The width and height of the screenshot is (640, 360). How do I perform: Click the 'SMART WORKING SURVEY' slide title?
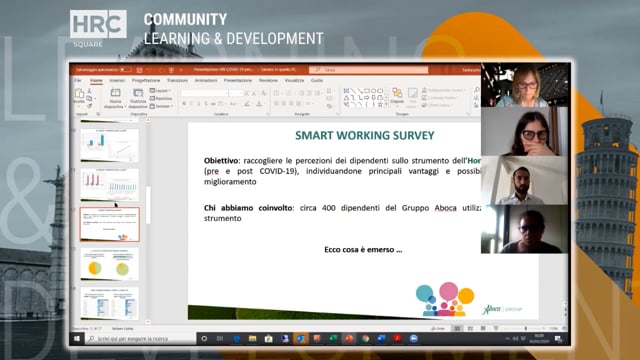[x=365, y=136]
